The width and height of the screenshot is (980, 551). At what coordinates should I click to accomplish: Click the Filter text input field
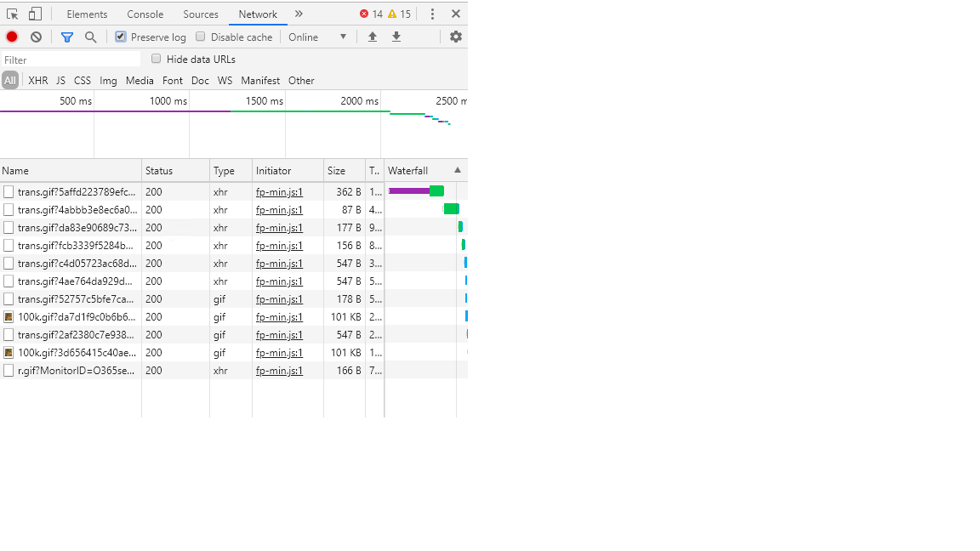pyautogui.click(x=71, y=60)
